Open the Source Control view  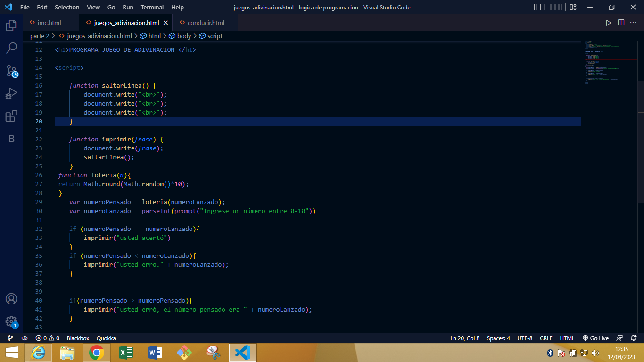tap(11, 71)
